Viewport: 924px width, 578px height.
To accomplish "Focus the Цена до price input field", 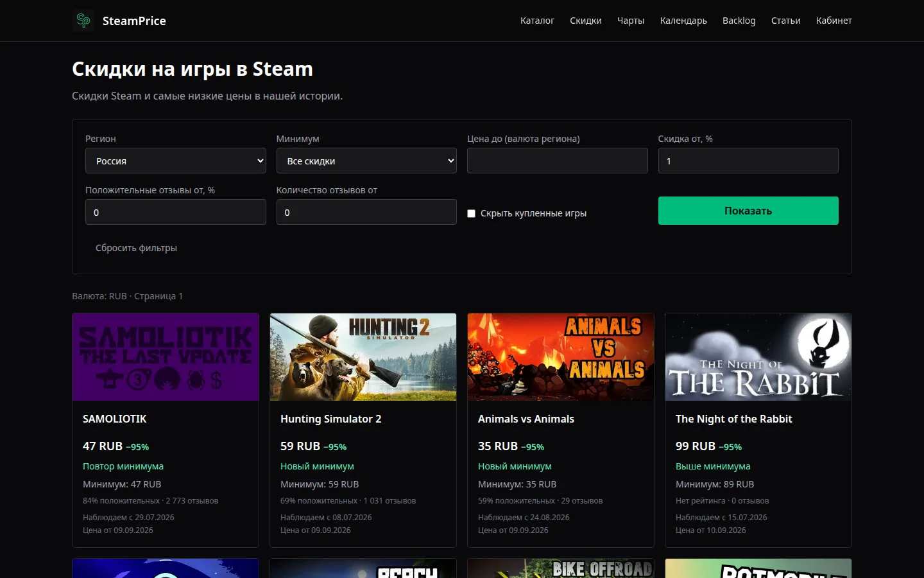I will tap(558, 161).
